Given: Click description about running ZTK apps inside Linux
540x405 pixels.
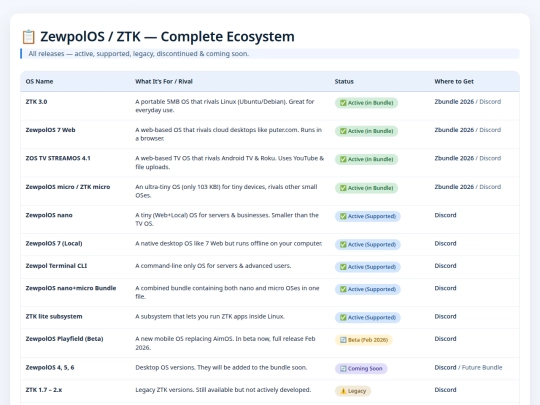Looking at the screenshot, I should pos(210,316).
